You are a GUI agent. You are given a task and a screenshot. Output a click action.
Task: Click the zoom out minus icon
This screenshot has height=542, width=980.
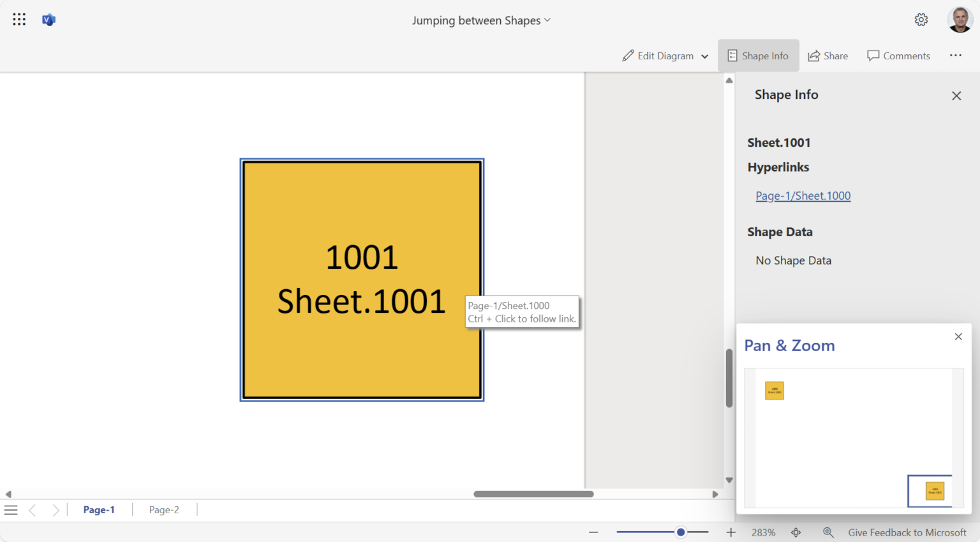(593, 532)
